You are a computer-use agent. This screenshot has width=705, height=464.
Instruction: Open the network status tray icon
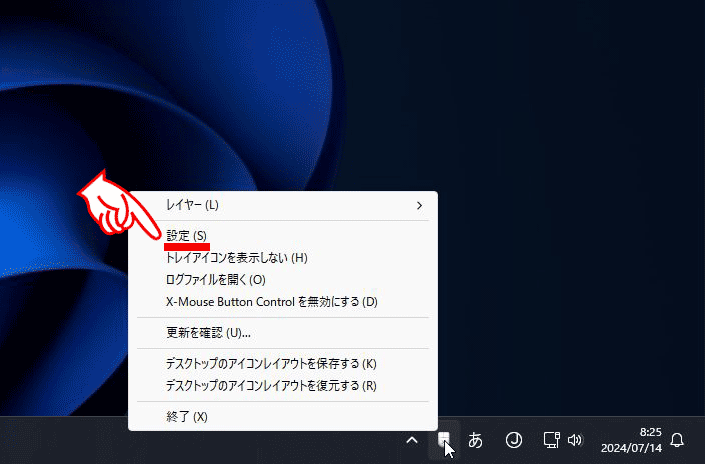(x=552, y=440)
